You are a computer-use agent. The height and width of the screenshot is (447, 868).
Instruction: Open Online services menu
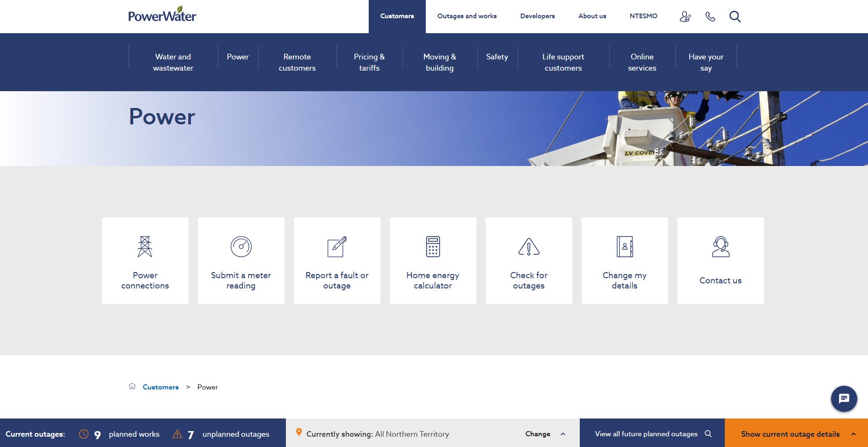[x=642, y=62]
